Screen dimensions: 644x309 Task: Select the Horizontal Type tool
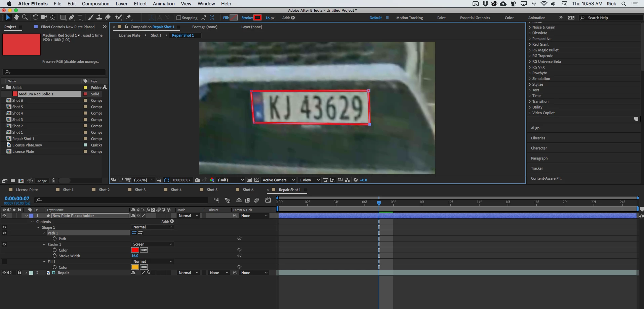80,17
